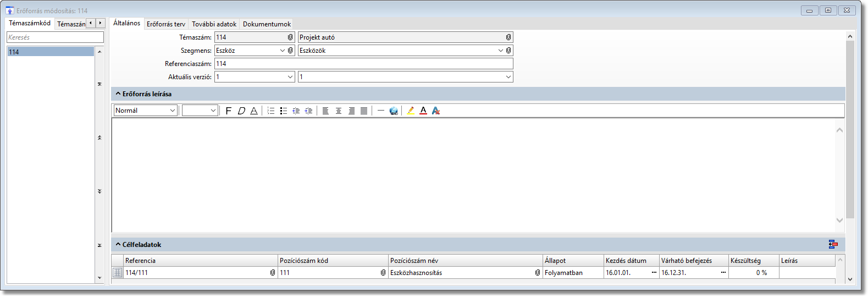Select the Témaszámkód tab

30,23
